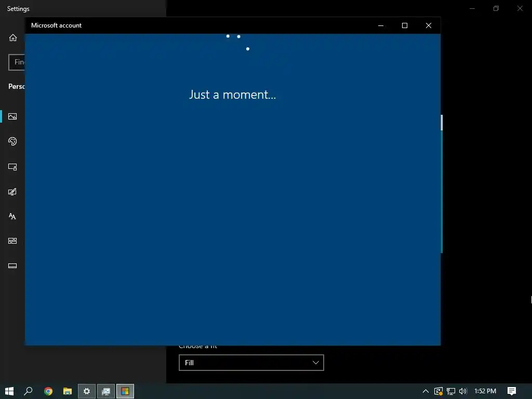
Task: Open Themes settings icon
Action: coord(12,192)
